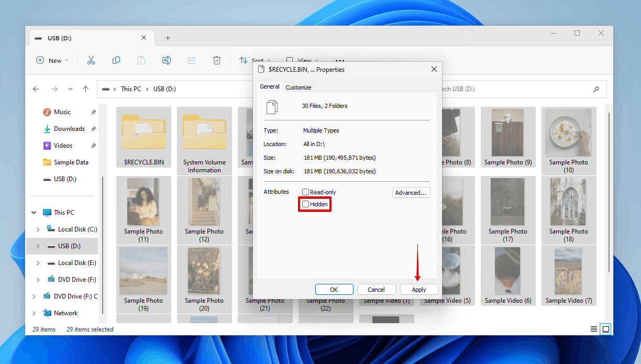Click the Copy icon in toolbar
This screenshot has height=364, width=641.
pyautogui.click(x=116, y=60)
